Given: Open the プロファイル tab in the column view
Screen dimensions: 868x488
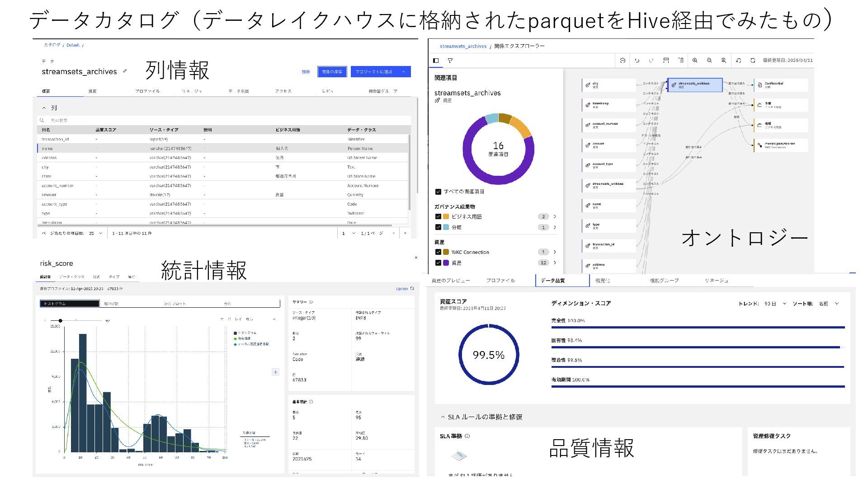Looking at the screenshot, I should click(x=147, y=91).
